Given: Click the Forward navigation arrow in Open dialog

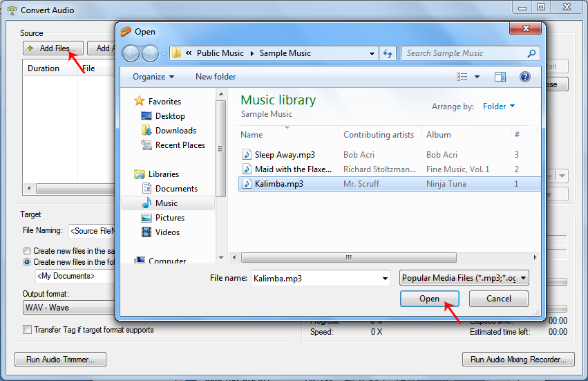Looking at the screenshot, I should point(151,54).
